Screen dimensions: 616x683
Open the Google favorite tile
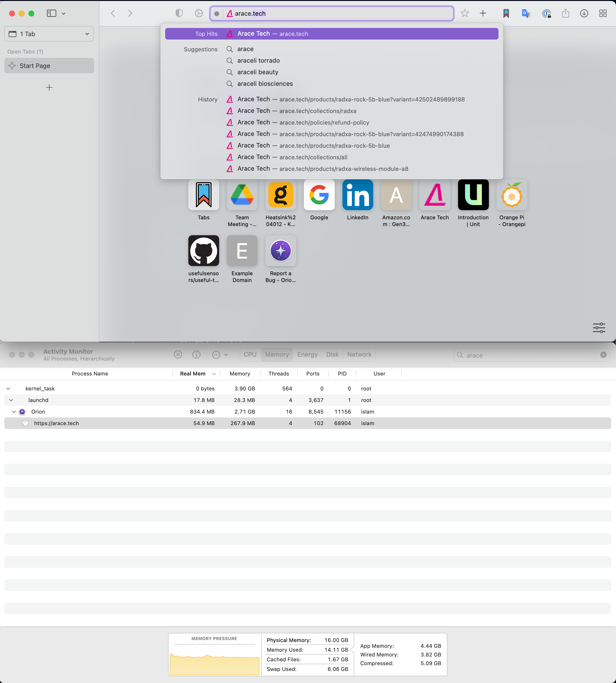[319, 194]
